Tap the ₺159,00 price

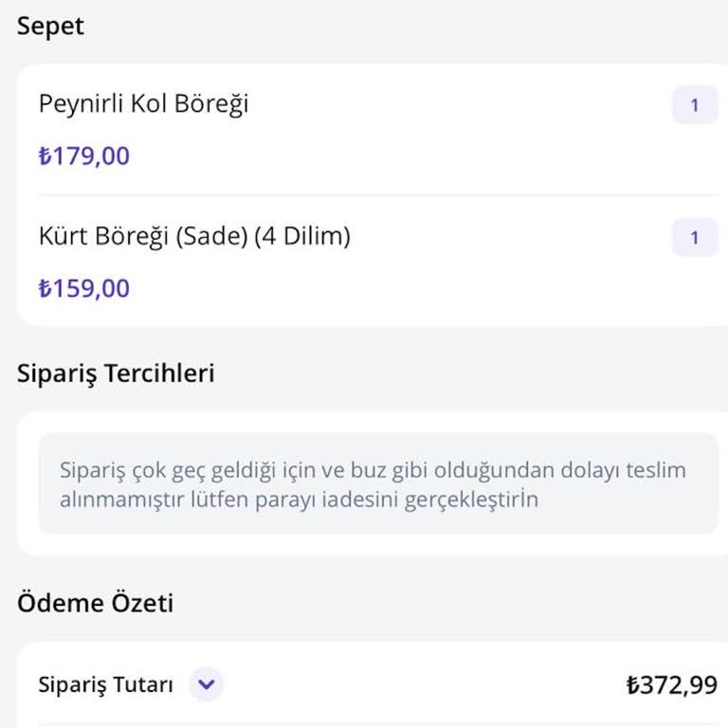pyautogui.click(x=84, y=288)
